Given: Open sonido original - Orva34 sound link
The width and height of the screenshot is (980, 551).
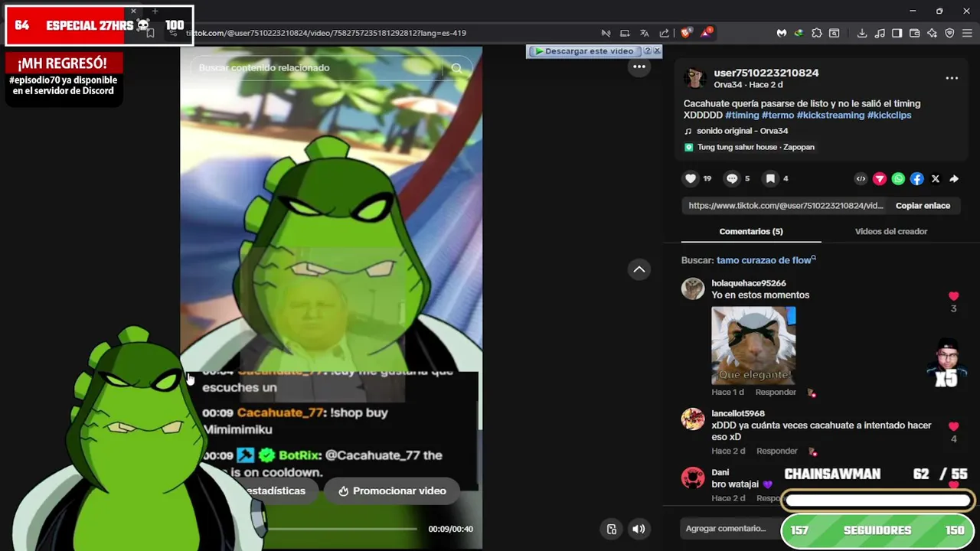Looking at the screenshot, I should 742,131.
